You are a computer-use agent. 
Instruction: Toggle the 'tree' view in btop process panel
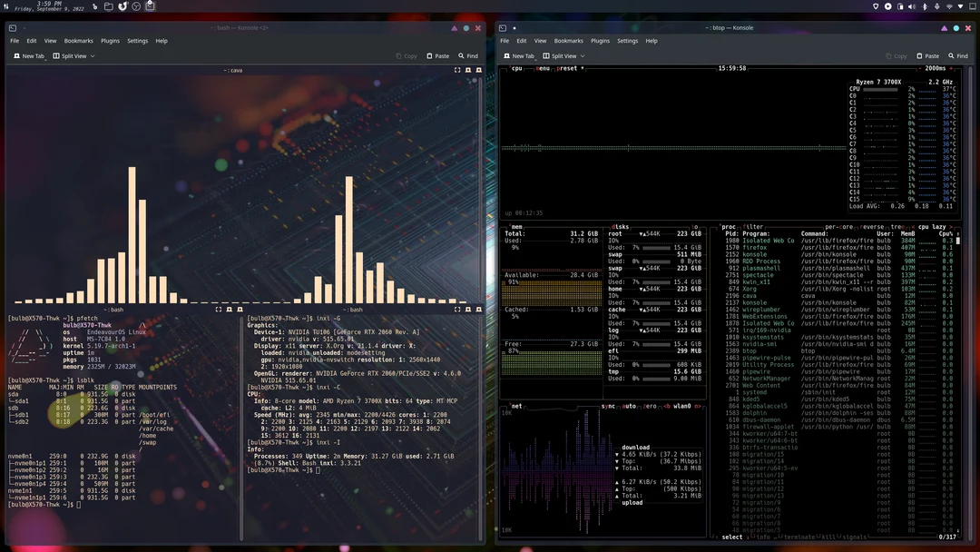(896, 226)
